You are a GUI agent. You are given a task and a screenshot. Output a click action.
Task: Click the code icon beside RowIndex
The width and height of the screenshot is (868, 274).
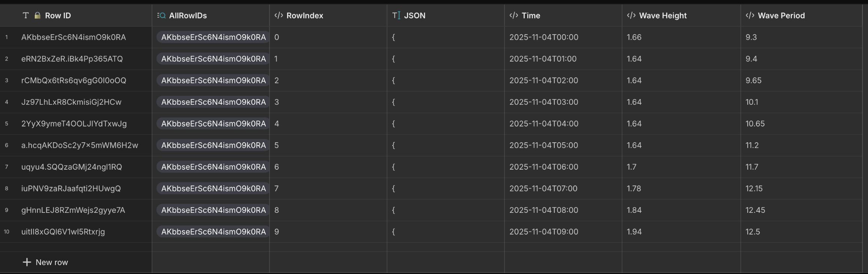click(278, 15)
